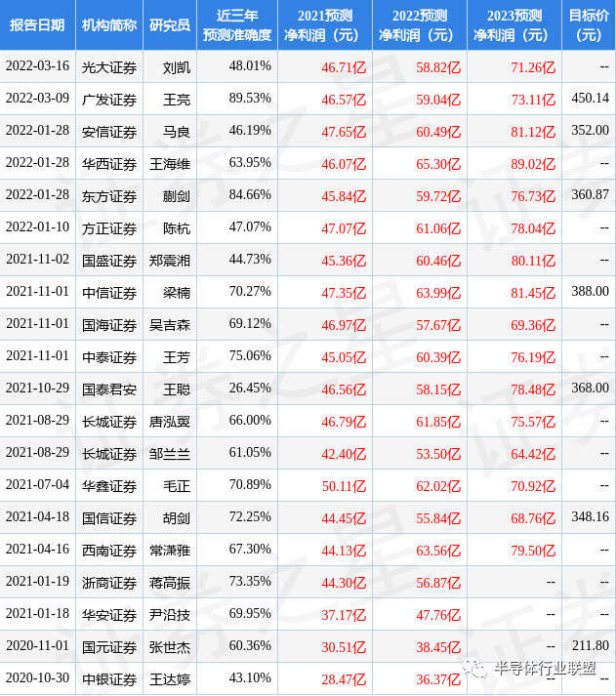
Task: Click 国信证券 institution cell
Action: [x=109, y=518]
